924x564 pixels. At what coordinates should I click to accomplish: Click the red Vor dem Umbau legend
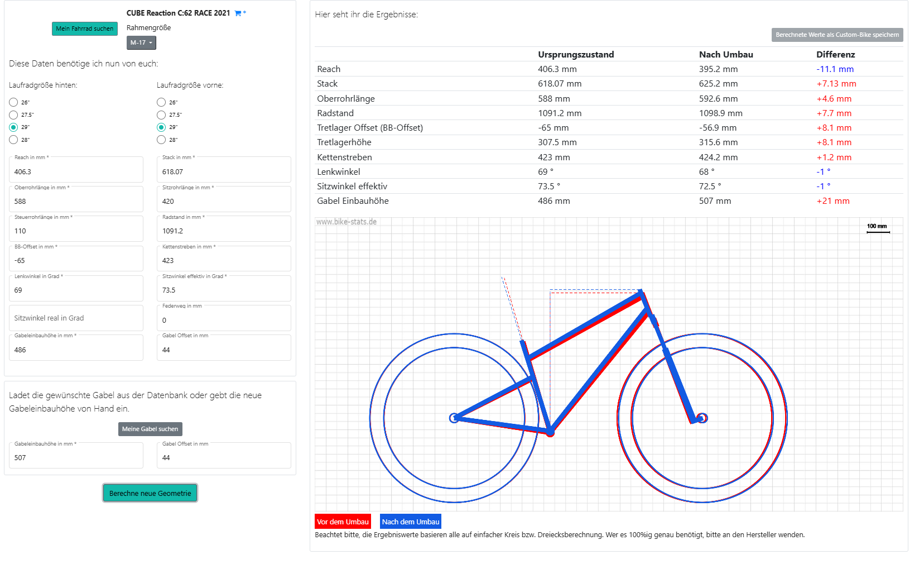[343, 522]
